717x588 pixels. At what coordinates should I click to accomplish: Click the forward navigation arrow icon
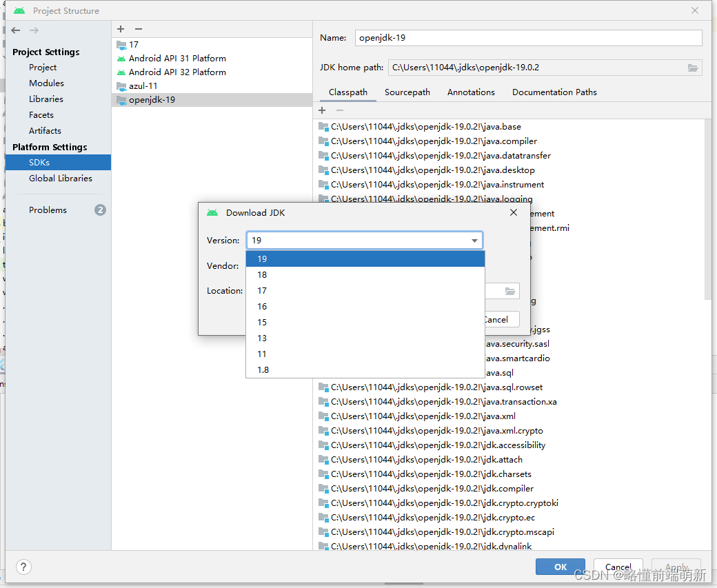point(32,30)
